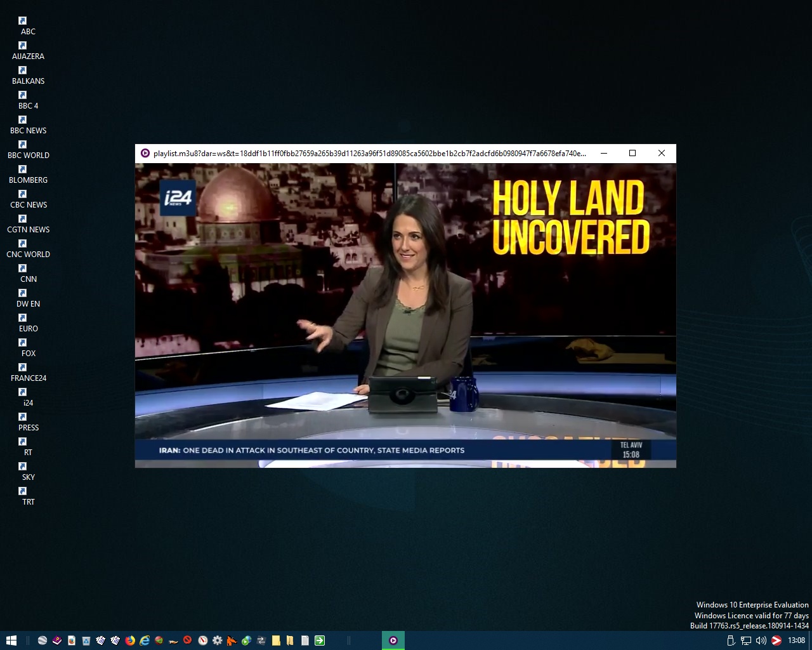Click the network icon in system tray
Image resolution: width=812 pixels, height=650 pixels.
(746, 640)
